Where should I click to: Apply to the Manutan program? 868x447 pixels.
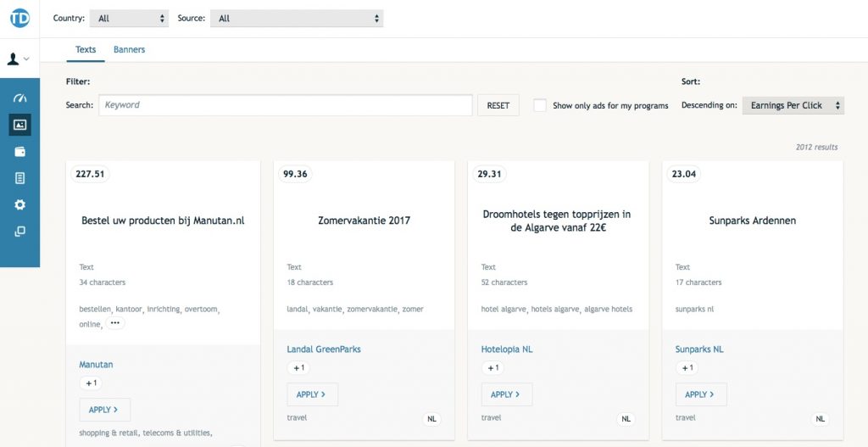tap(104, 410)
